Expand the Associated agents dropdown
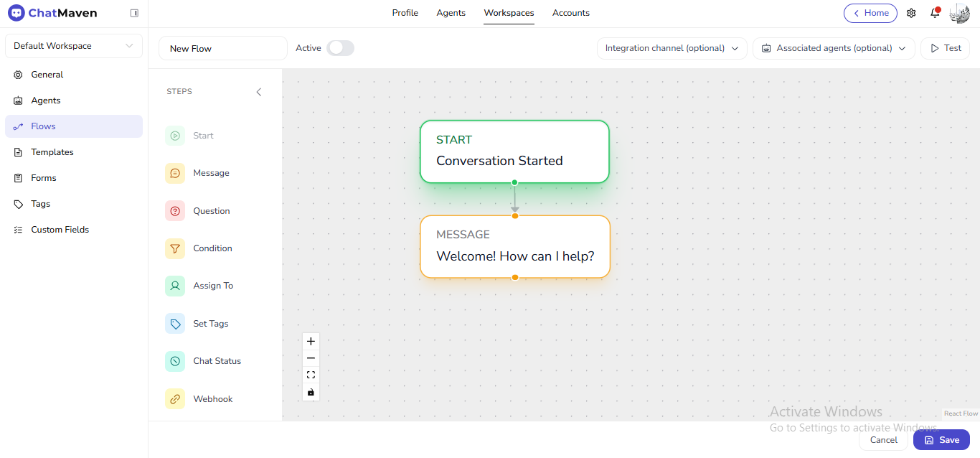 [832, 48]
